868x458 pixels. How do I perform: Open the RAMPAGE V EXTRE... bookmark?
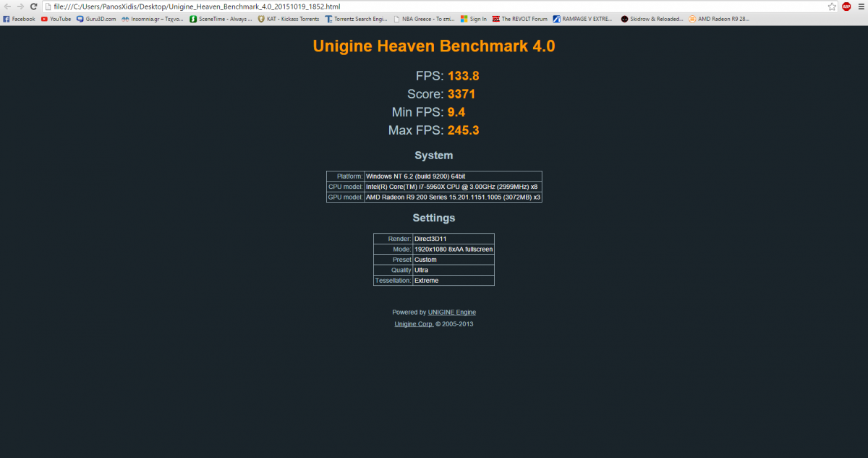pos(584,19)
